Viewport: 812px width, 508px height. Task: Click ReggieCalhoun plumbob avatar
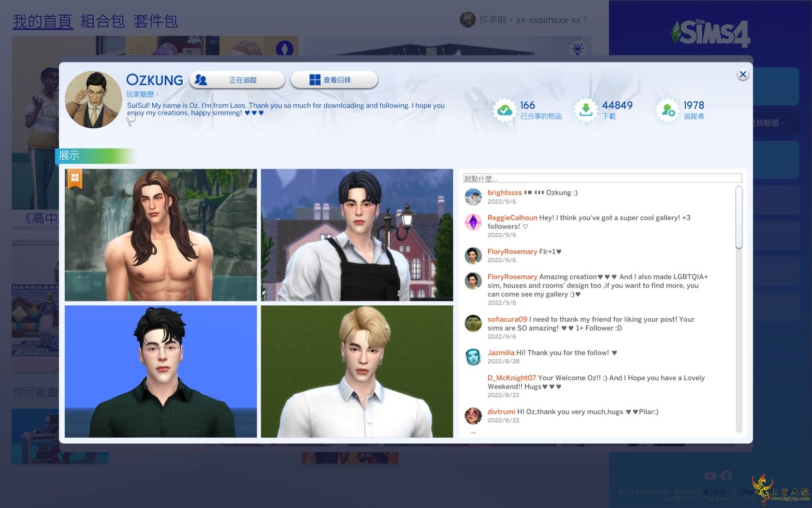point(473,222)
